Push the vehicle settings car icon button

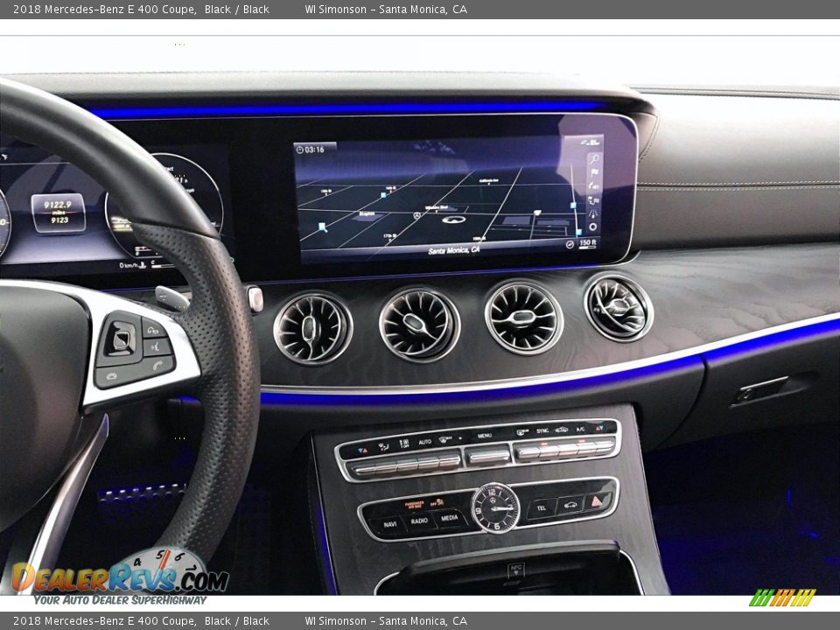(570, 505)
